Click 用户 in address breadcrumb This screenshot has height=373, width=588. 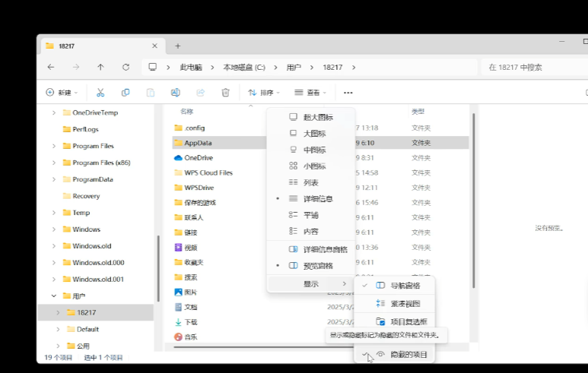pyautogui.click(x=294, y=68)
